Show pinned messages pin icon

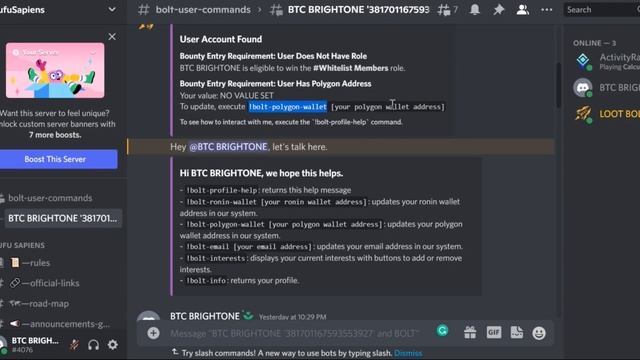coord(498,9)
